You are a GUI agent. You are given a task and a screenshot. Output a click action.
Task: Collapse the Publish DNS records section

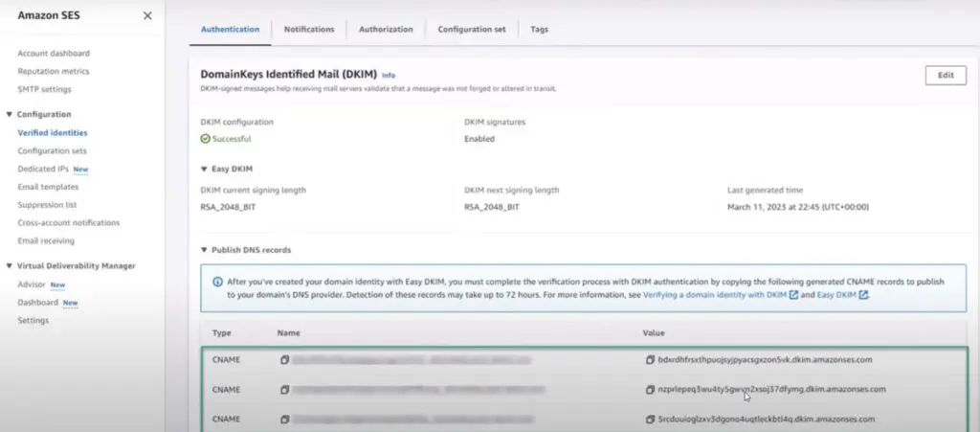pos(204,250)
